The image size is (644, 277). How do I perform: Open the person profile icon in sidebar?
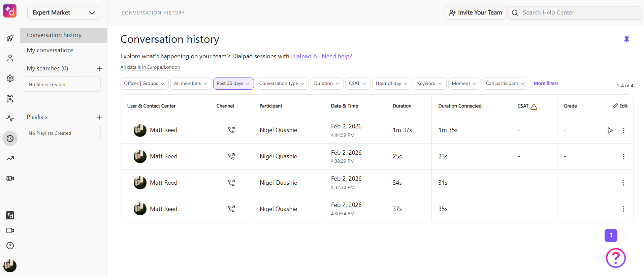[x=10, y=58]
